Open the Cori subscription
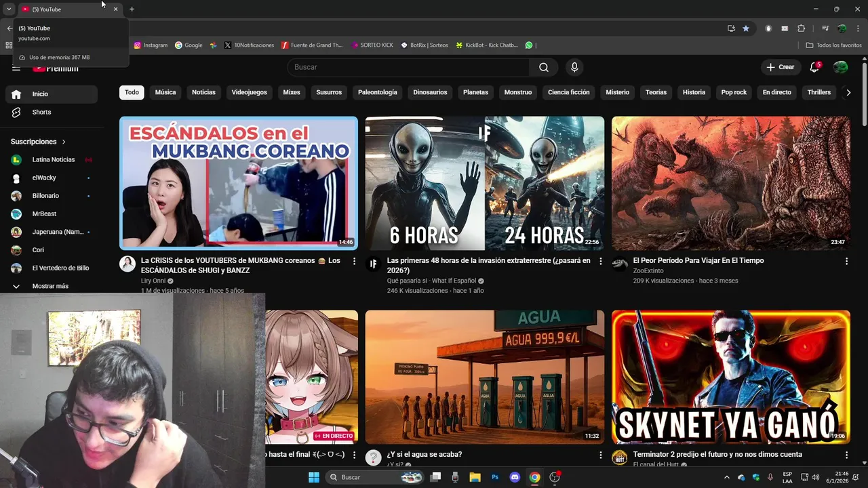868x488 pixels. tap(52, 250)
